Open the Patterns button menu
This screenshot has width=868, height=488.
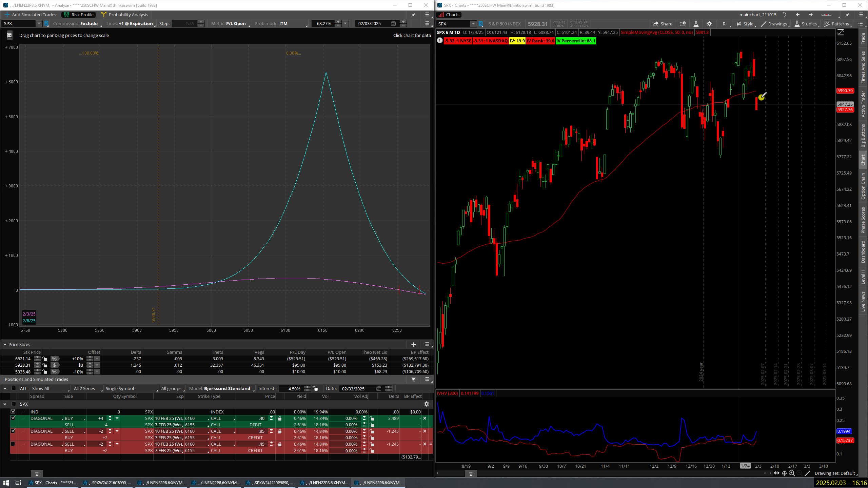tap(837, 24)
